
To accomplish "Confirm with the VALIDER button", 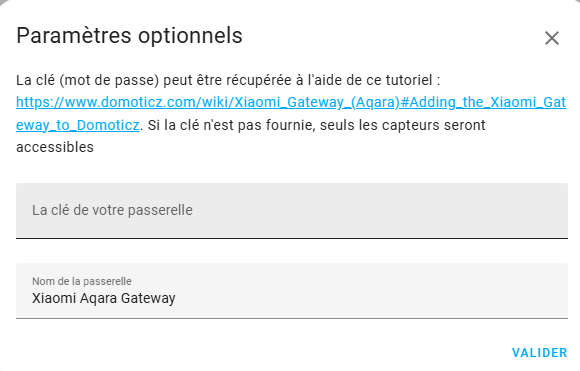I will click(x=539, y=353).
